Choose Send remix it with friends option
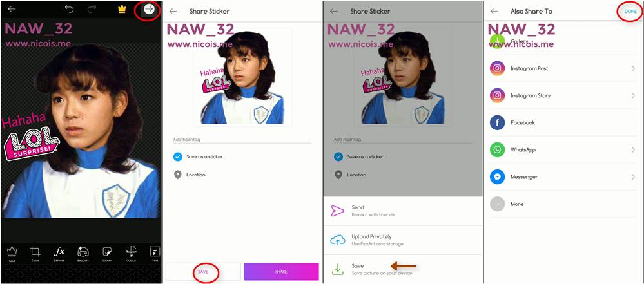This screenshot has height=284, width=644. (x=402, y=211)
